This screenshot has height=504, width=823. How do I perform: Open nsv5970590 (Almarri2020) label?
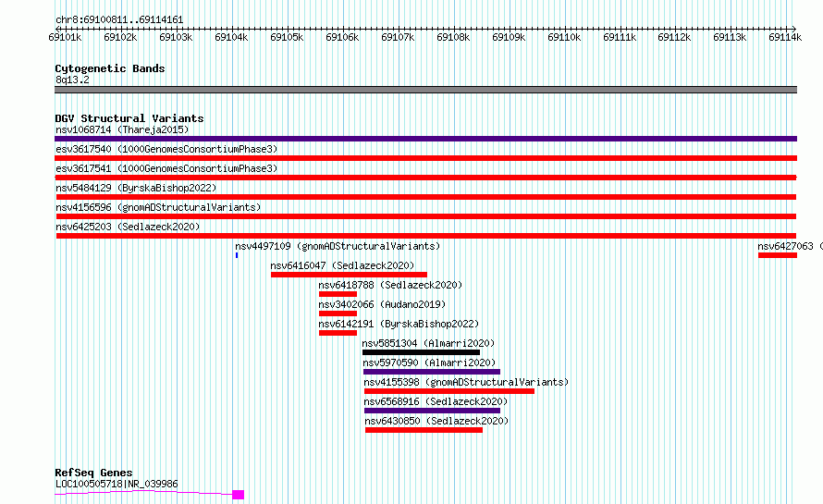pyautogui.click(x=429, y=363)
